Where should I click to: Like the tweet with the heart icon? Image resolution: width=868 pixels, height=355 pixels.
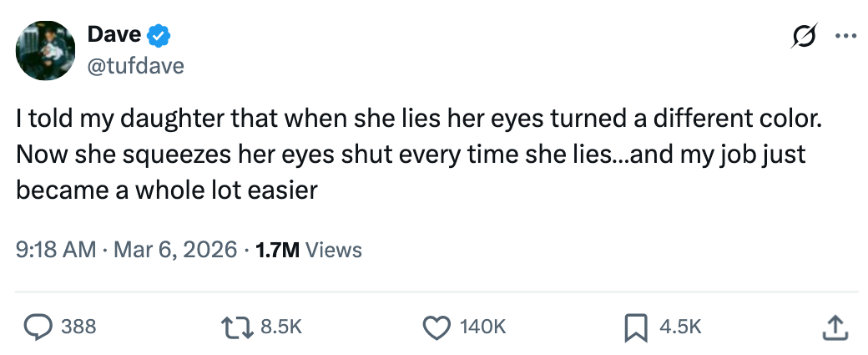(437, 327)
